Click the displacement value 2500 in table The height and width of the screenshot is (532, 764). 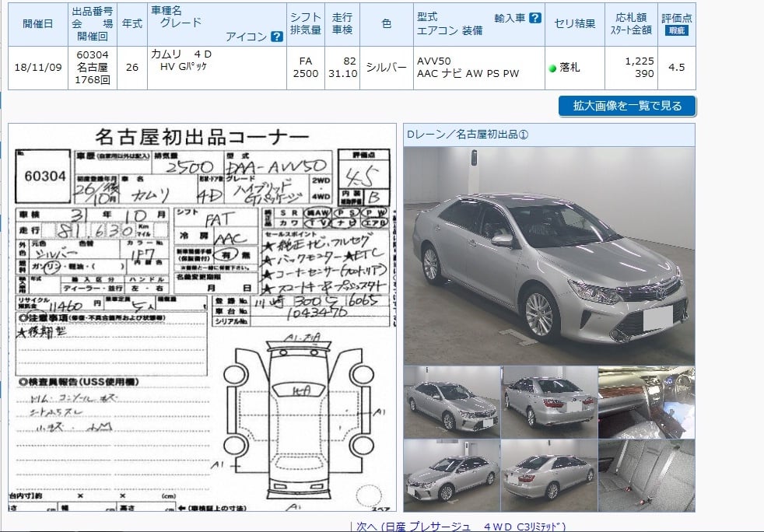click(x=306, y=74)
